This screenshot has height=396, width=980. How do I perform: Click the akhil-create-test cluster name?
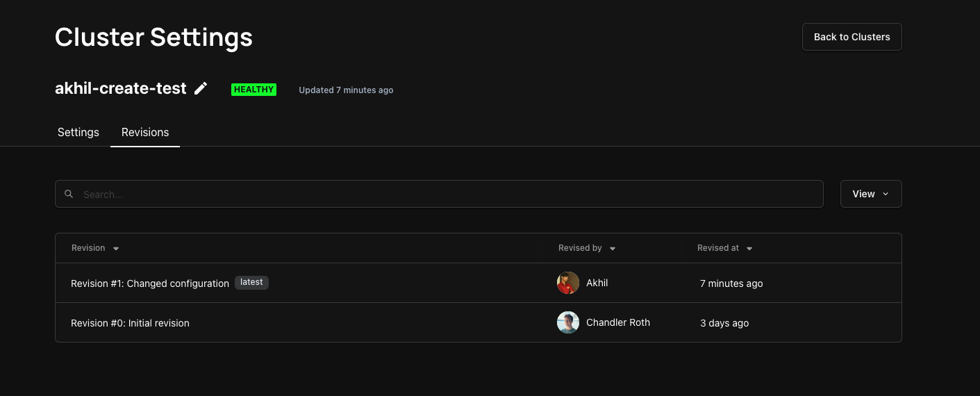point(121,88)
